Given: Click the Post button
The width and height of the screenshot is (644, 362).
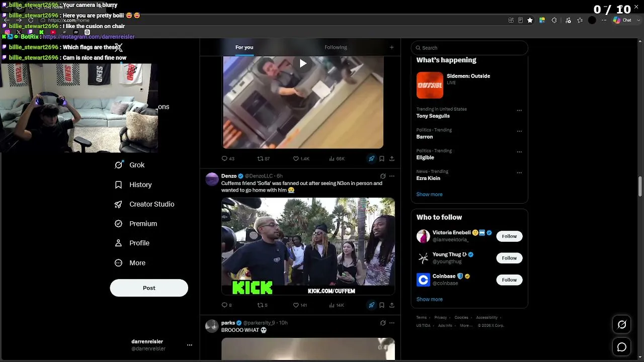Looking at the screenshot, I should click(149, 288).
